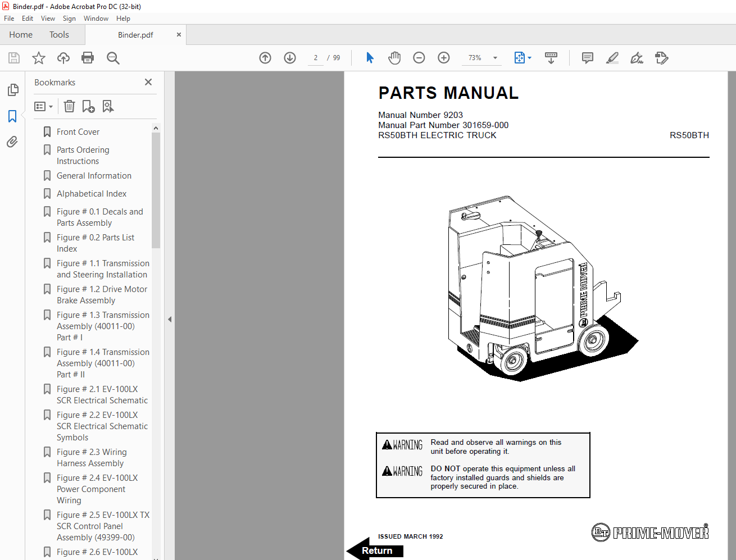Select the Hand pan tool

394,58
